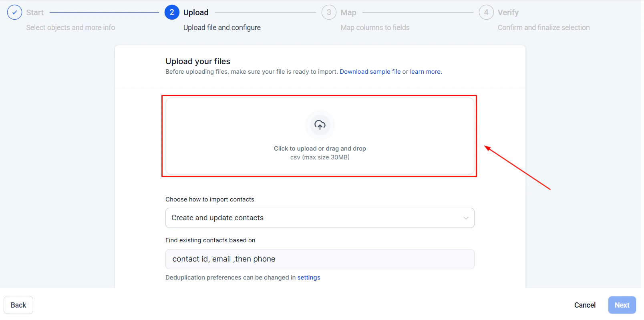Image resolution: width=644 pixels, height=320 pixels.
Task: Click the cloud upload icon
Action: (x=320, y=125)
